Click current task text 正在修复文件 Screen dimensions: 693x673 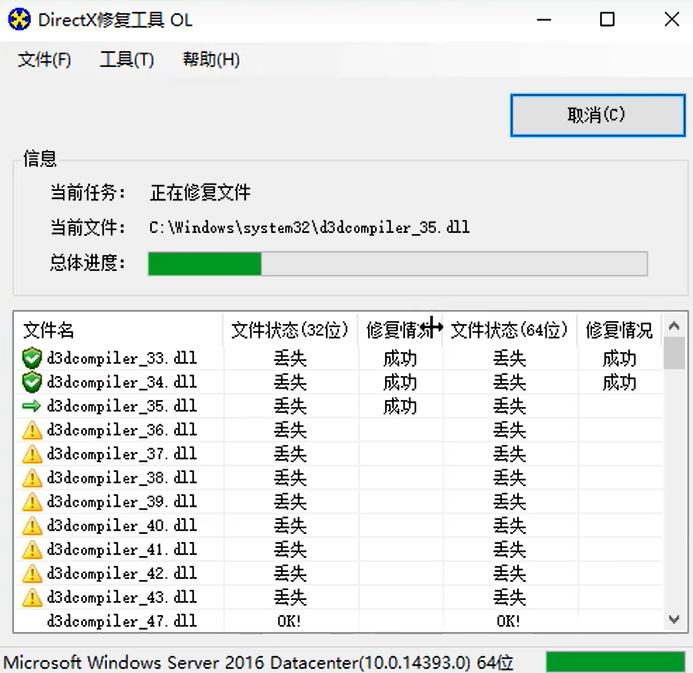pyautogui.click(x=200, y=193)
